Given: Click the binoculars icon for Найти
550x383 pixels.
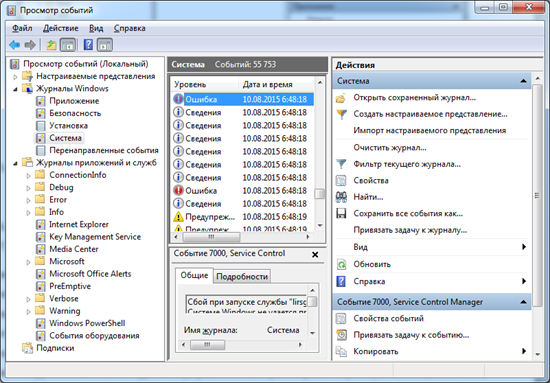Looking at the screenshot, I should [x=341, y=197].
